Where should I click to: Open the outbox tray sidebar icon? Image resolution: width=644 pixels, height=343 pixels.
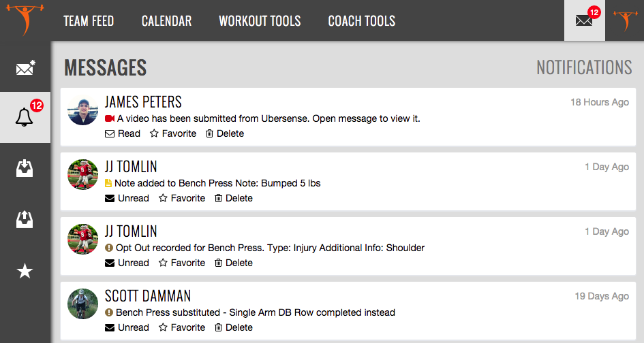pos(25,218)
